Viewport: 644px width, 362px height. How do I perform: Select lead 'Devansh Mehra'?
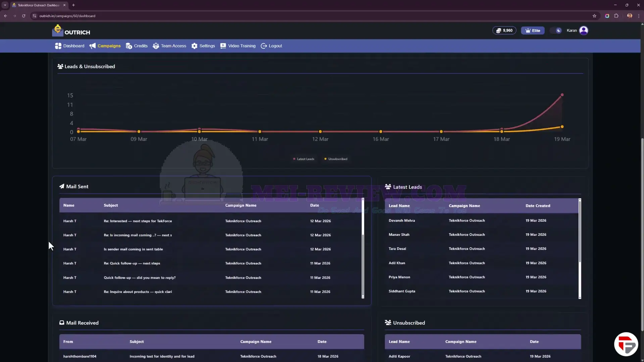tap(402, 221)
